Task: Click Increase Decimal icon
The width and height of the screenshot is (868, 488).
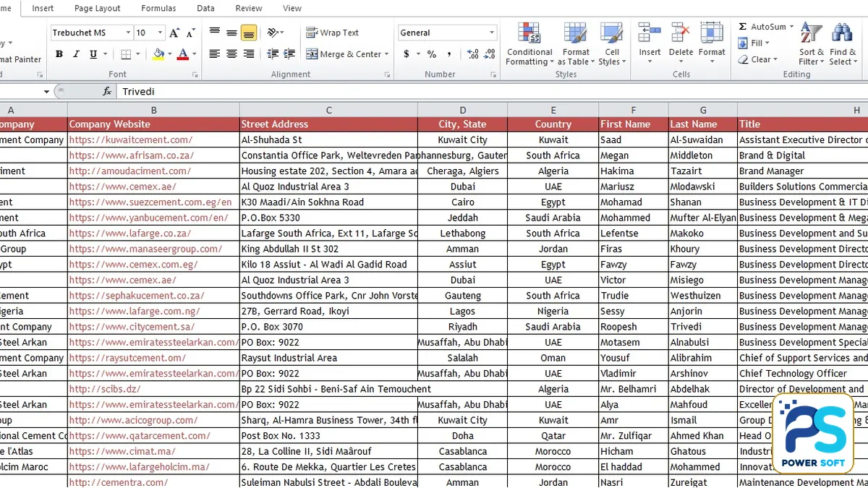Action: coord(472,54)
